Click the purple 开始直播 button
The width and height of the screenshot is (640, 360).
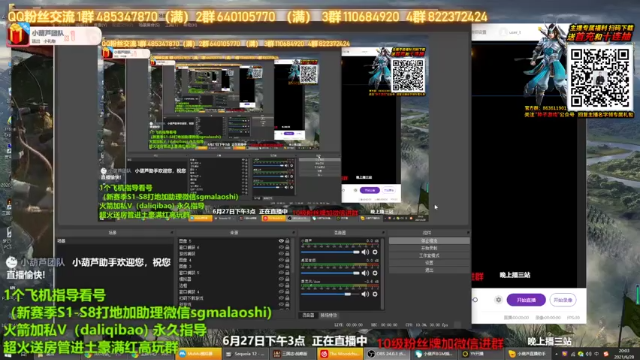tap(526, 300)
